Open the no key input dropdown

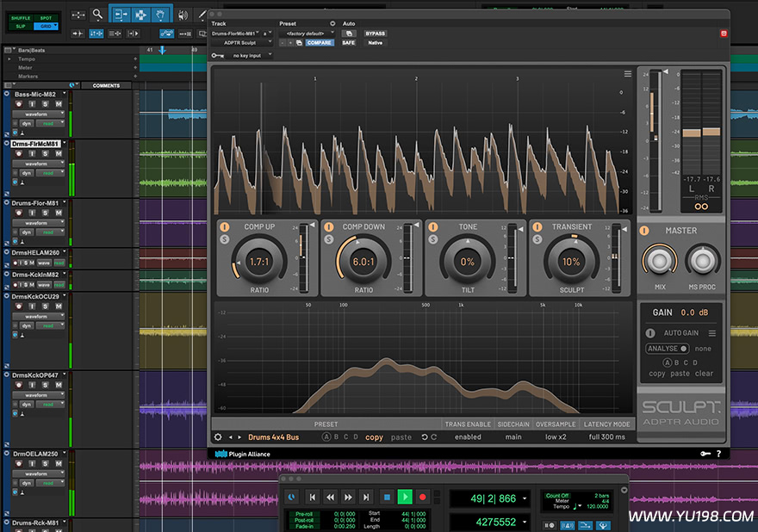[246, 55]
